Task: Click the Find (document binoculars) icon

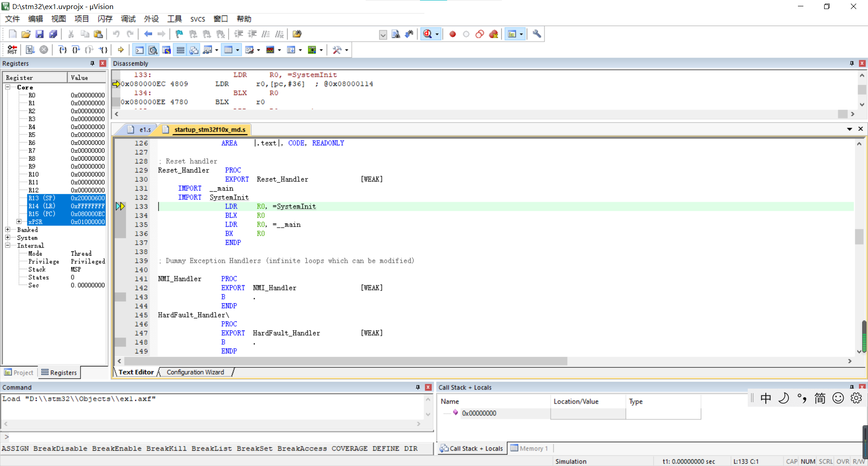Action: (396, 34)
